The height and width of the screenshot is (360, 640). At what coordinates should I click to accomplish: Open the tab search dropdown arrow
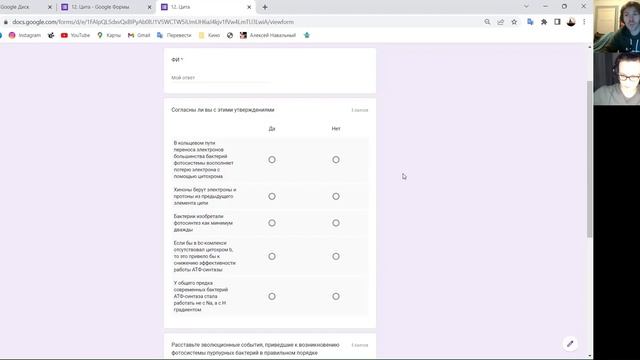526,7
